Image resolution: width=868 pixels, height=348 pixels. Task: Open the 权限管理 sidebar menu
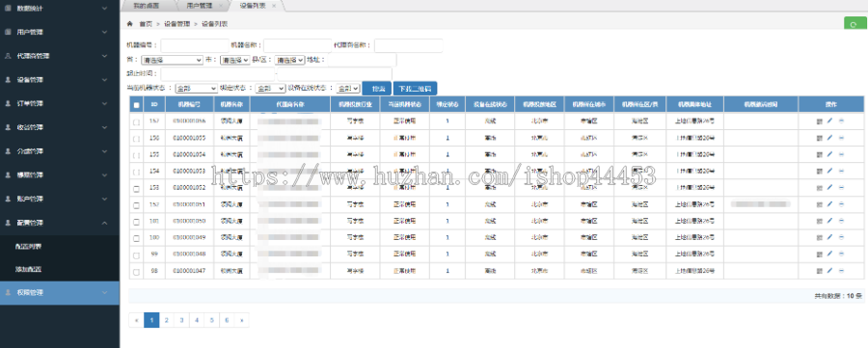pos(60,293)
